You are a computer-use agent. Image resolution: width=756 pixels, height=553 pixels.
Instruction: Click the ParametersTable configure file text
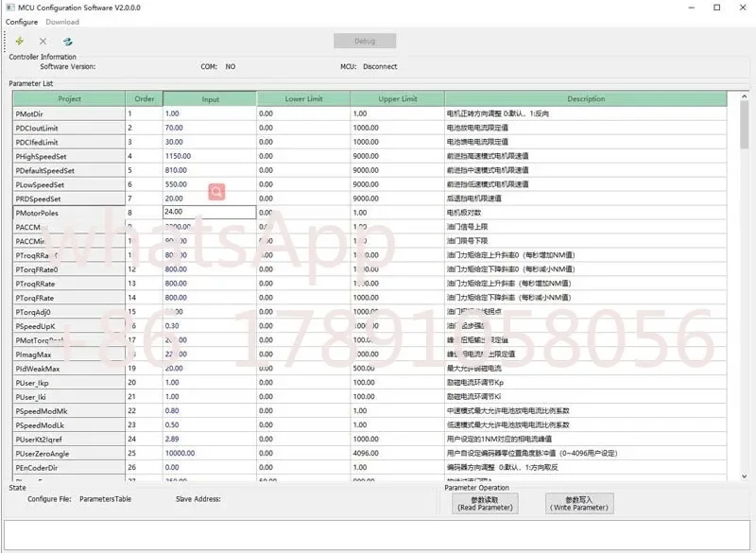click(x=105, y=499)
